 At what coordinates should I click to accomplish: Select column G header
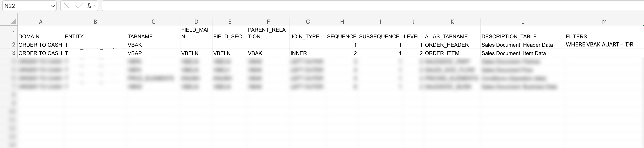[x=308, y=22]
